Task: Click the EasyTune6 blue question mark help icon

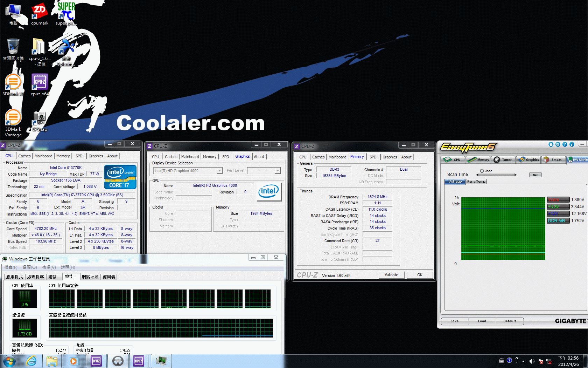Action: point(565,144)
